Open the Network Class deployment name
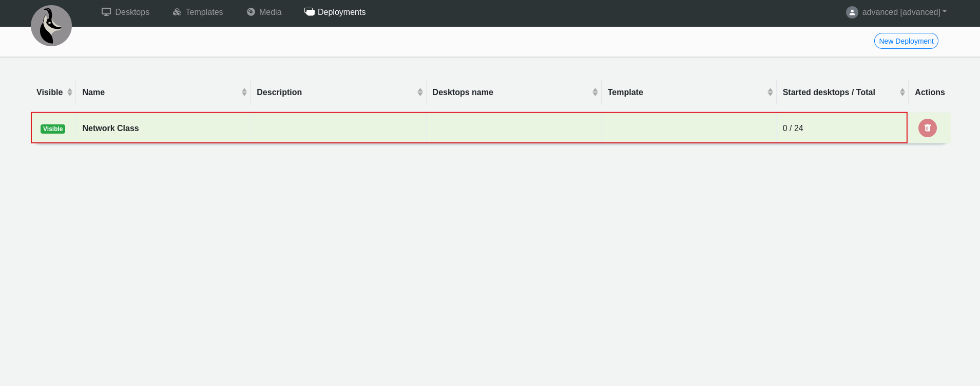This screenshot has height=386, width=980. (x=110, y=128)
